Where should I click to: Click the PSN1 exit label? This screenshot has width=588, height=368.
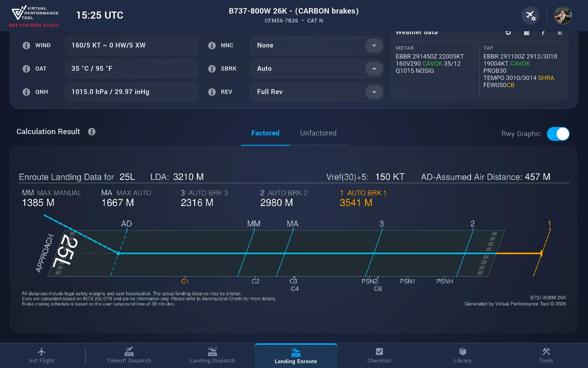click(x=407, y=281)
